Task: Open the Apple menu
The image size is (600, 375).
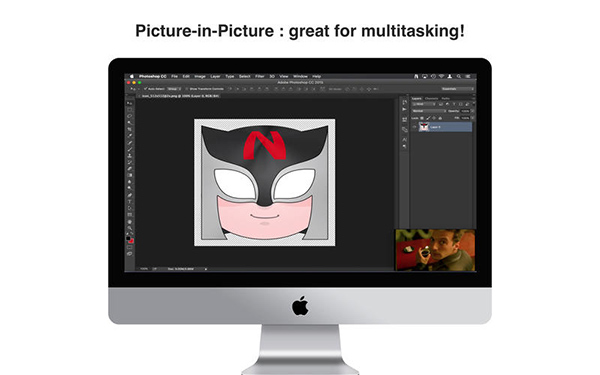Action: click(x=132, y=76)
